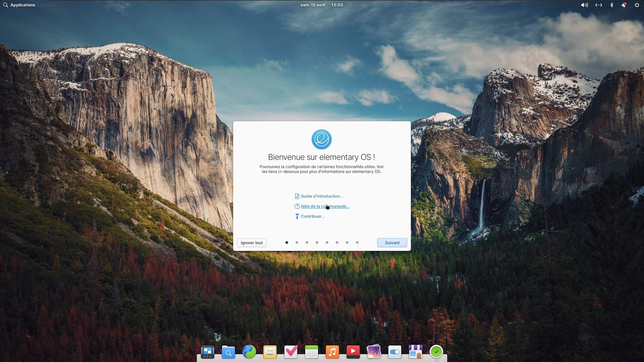Open the Videos app dock icon
The image size is (644, 362).
pos(353,352)
